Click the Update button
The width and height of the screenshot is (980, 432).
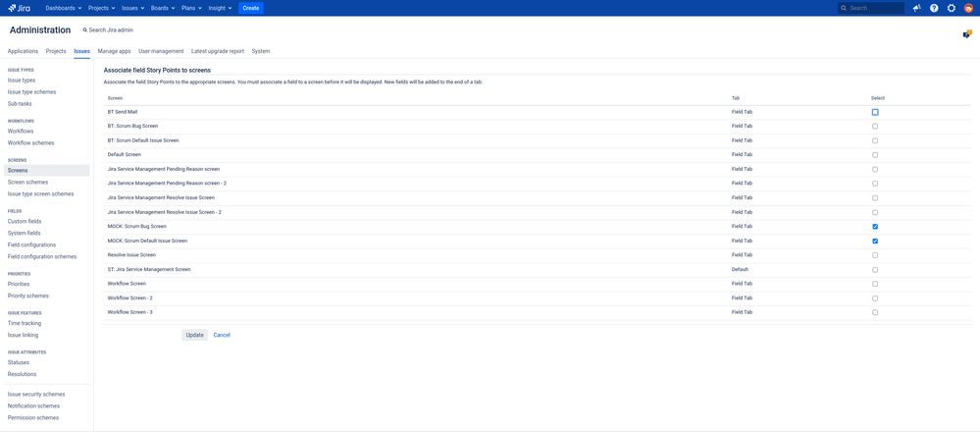pyautogui.click(x=195, y=335)
